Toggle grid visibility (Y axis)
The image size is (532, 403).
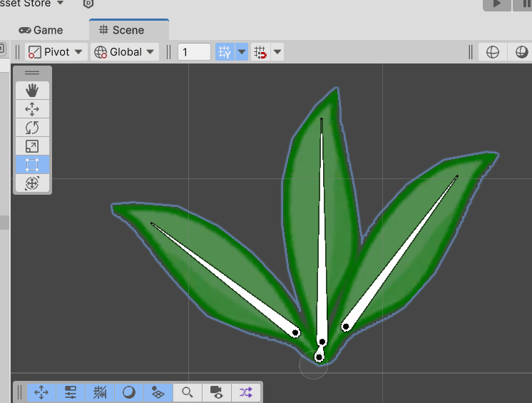(225, 52)
